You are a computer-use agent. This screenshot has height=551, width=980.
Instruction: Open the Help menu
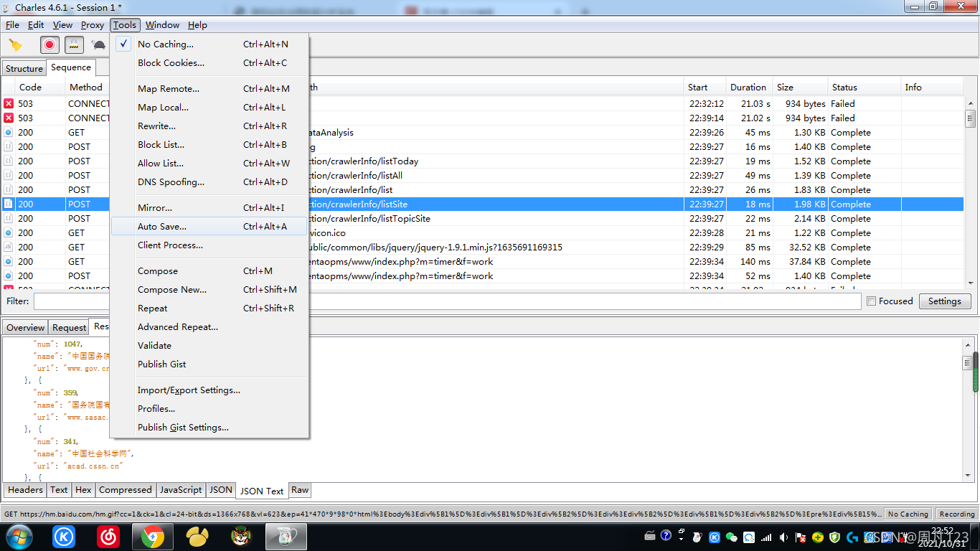click(197, 24)
